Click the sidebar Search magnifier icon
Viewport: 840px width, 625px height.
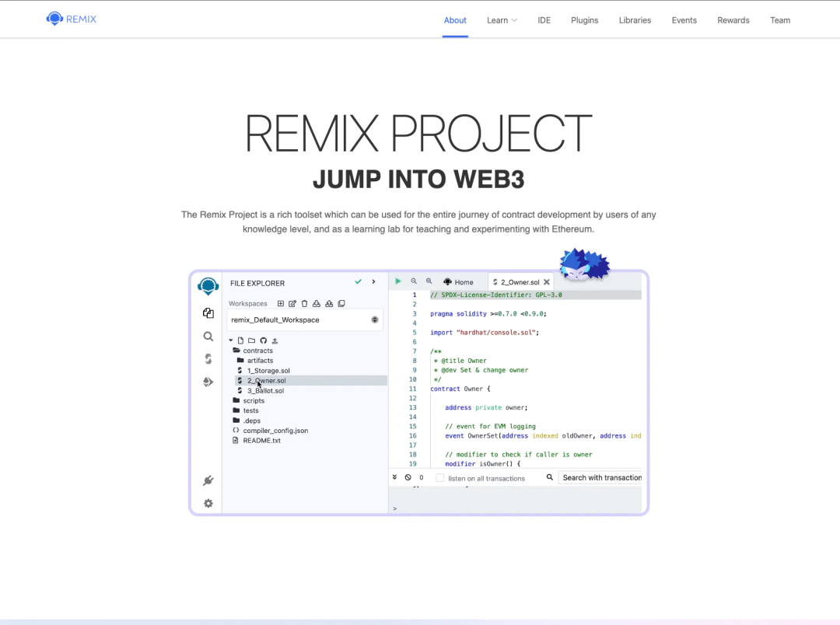click(x=208, y=337)
